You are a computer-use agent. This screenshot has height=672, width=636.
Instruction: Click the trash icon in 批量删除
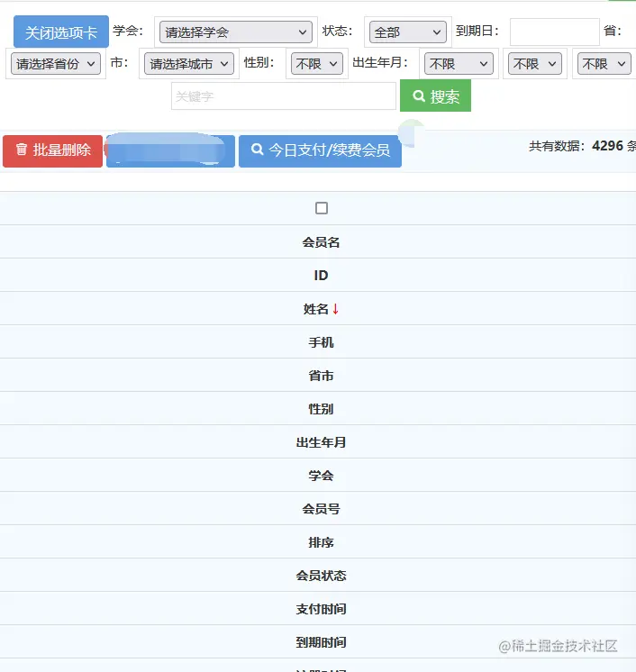[x=22, y=150]
